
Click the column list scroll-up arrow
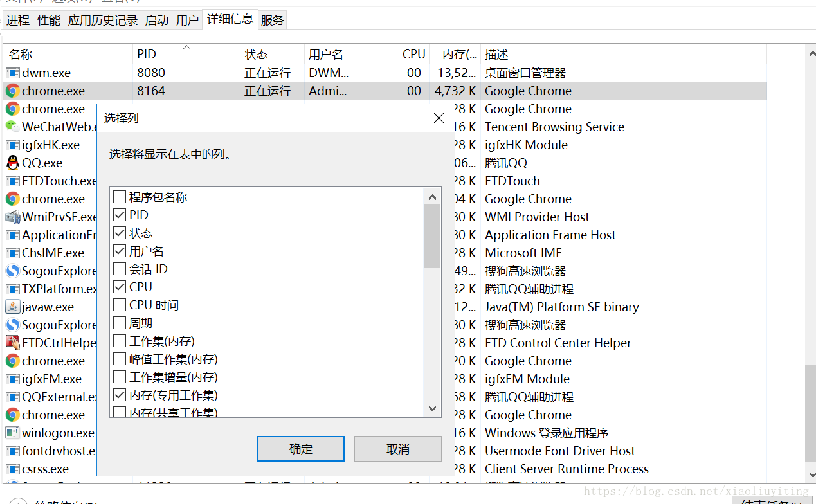coord(432,197)
